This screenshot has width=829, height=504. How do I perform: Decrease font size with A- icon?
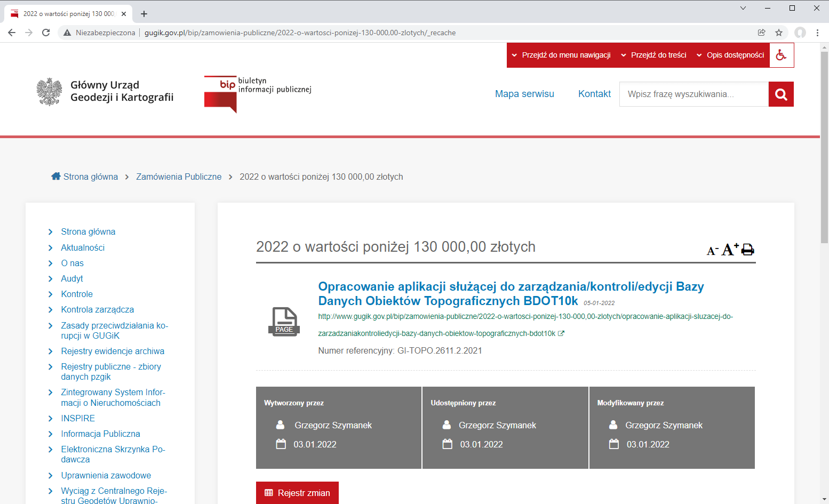pos(712,251)
